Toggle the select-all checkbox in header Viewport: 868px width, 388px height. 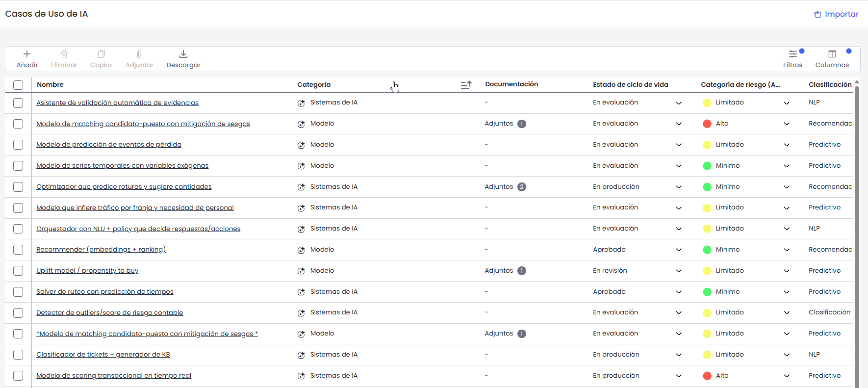(18, 85)
